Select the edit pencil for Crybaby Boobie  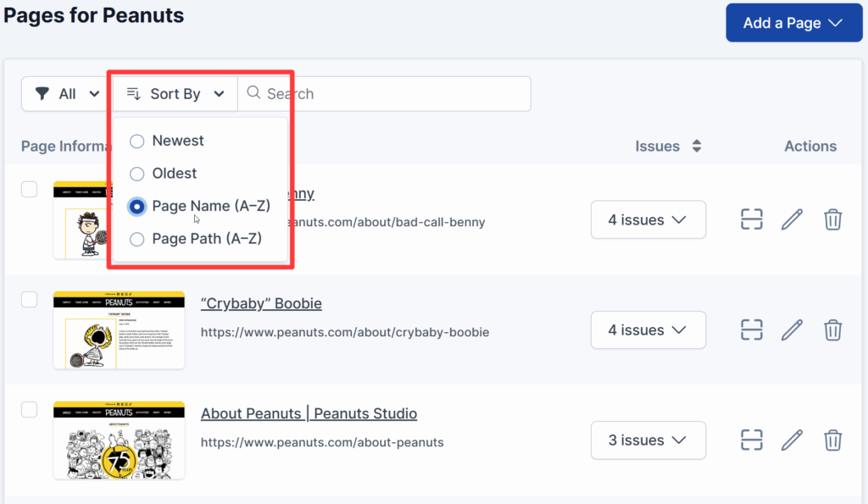tap(792, 330)
